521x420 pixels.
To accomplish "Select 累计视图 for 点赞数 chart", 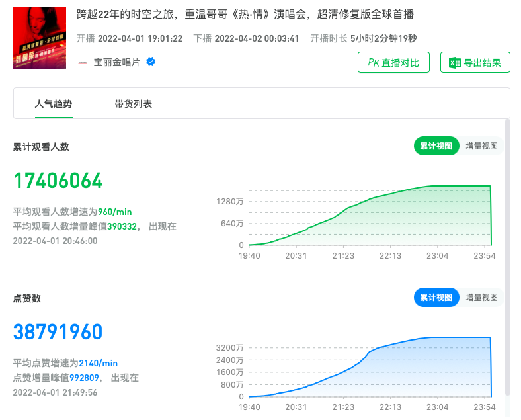I will 436,298.
